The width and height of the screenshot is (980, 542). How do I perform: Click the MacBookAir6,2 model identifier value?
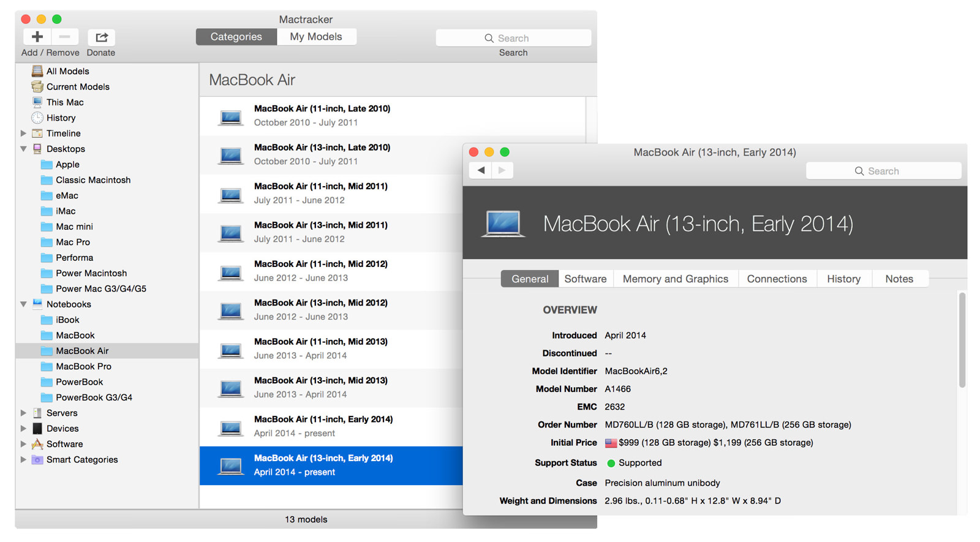pos(636,371)
